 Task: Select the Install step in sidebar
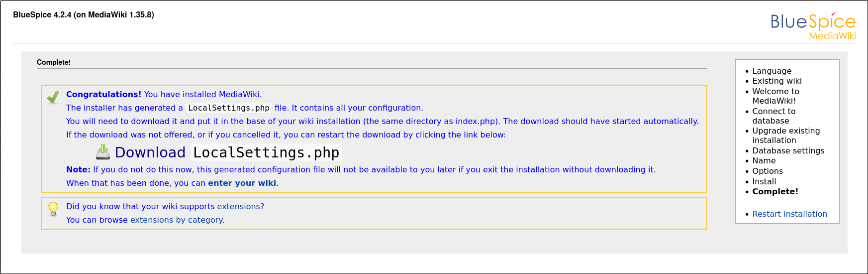coord(764,181)
